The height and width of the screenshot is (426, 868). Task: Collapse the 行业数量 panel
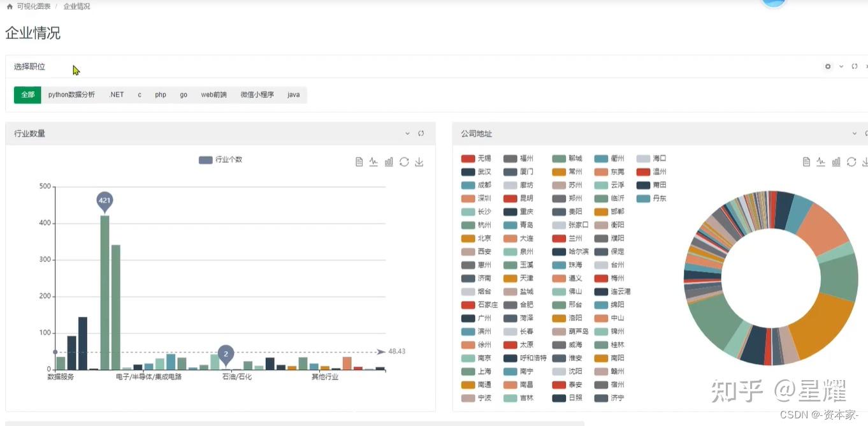(408, 133)
